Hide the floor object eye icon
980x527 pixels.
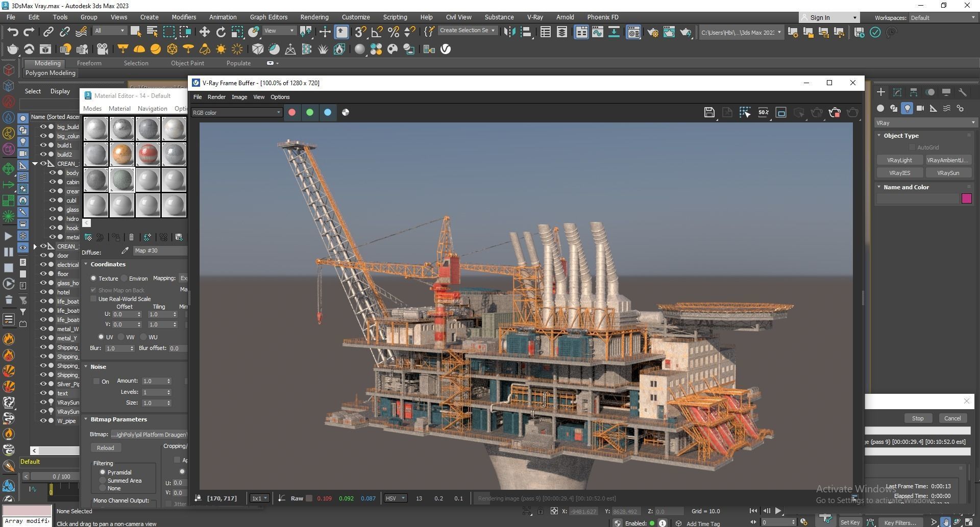(x=43, y=274)
